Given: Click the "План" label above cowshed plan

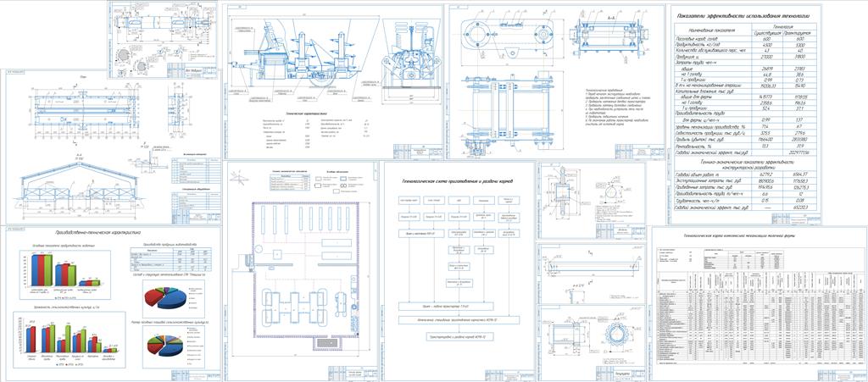Looking at the screenshot, I should [x=84, y=76].
